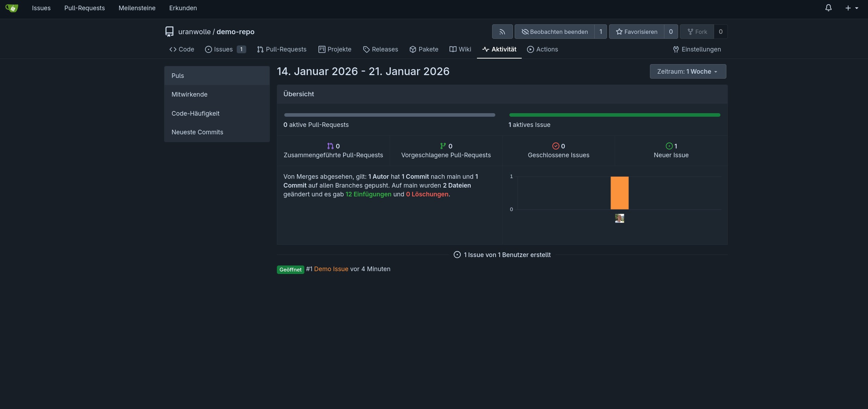868x409 pixels.
Task: Open the Einstellungen settings tab
Action: coord(697,49)
